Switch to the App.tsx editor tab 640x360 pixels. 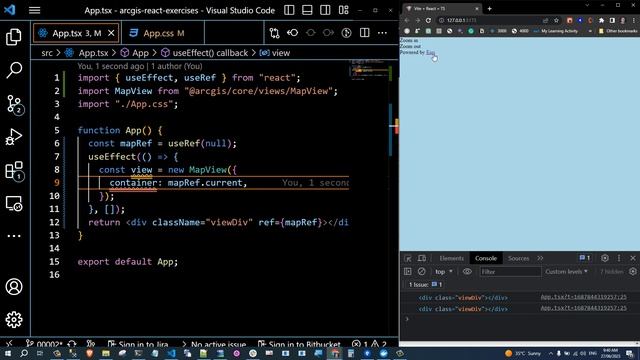click(x=76, y=33)
